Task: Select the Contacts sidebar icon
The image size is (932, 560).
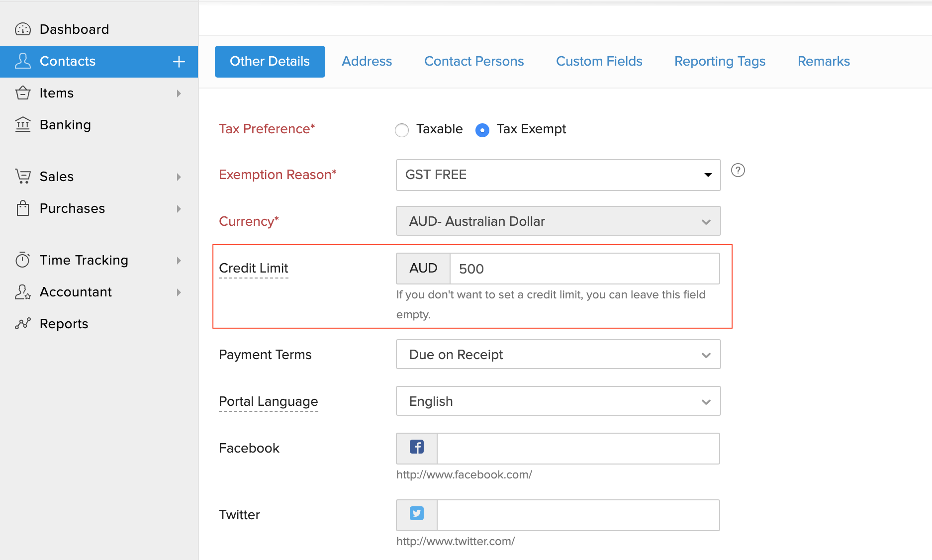Action: click(23, 61)
